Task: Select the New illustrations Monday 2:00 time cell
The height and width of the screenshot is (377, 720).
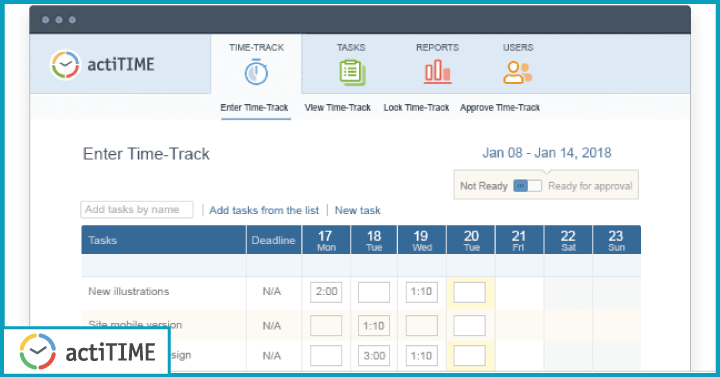Action: coord(326,292)
